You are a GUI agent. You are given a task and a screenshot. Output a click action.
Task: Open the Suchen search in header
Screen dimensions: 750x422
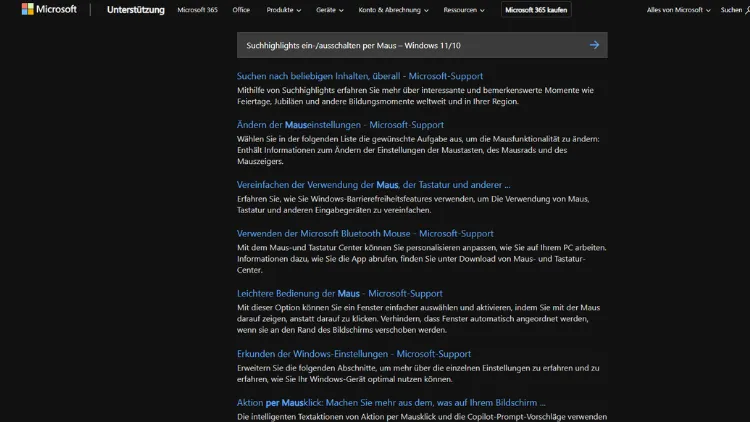point(735,10)
